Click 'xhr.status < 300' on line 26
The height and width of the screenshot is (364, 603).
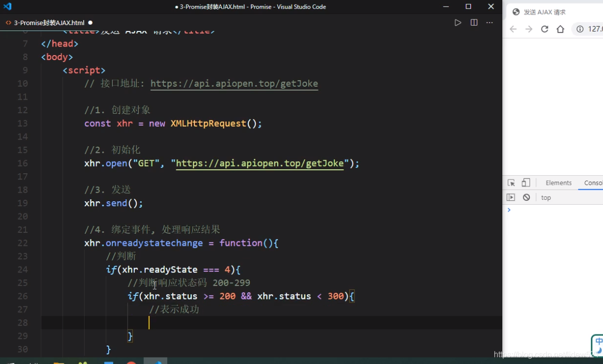tap(300, 296)
